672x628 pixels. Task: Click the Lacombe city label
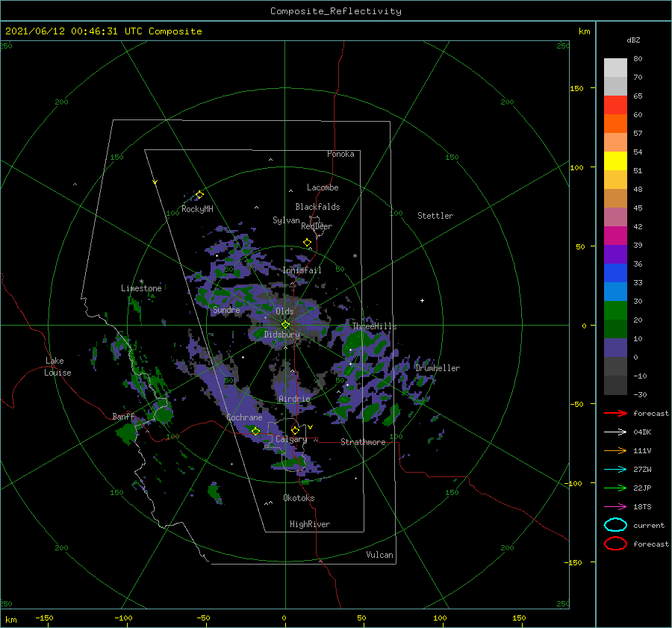coord(323,187)
